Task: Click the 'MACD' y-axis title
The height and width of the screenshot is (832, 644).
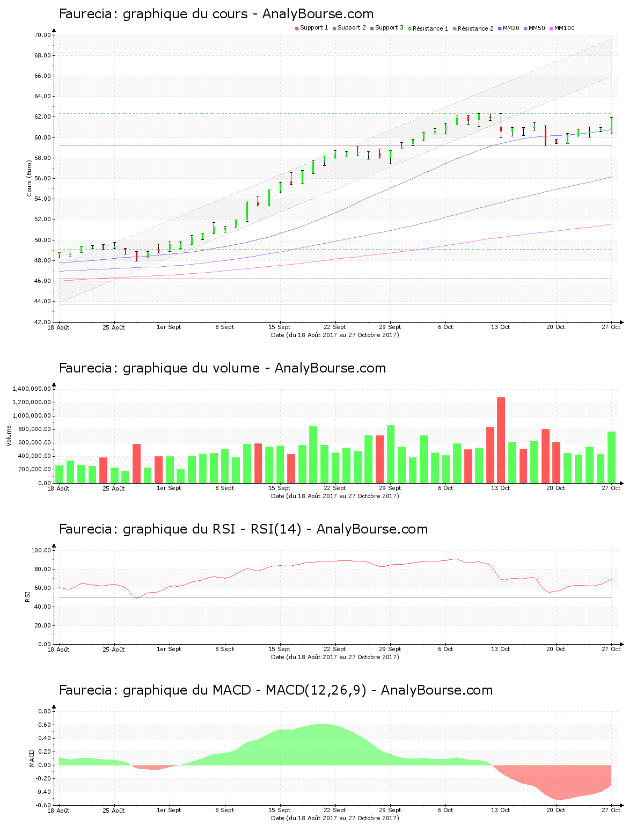Action: point(32,758)
